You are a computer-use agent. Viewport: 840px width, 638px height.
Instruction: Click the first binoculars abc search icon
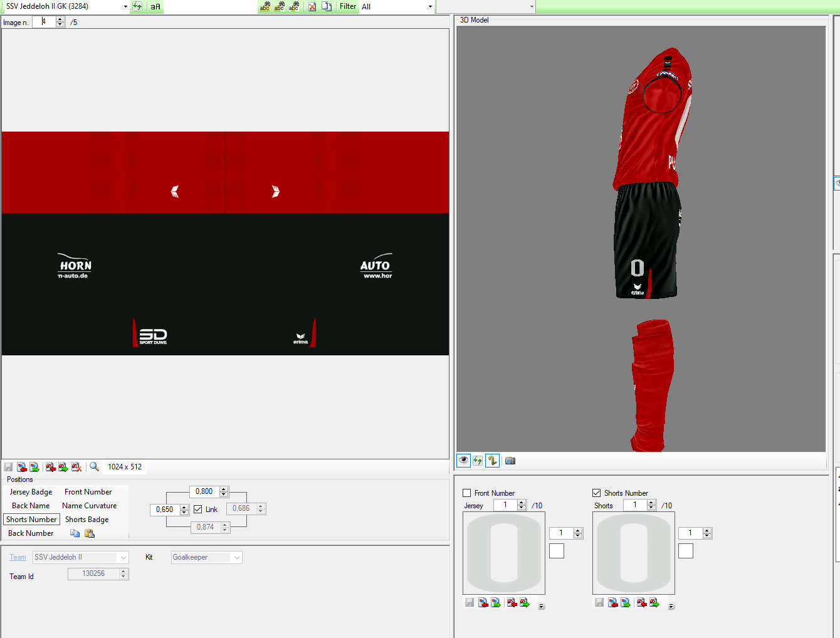tap(265, 6)
